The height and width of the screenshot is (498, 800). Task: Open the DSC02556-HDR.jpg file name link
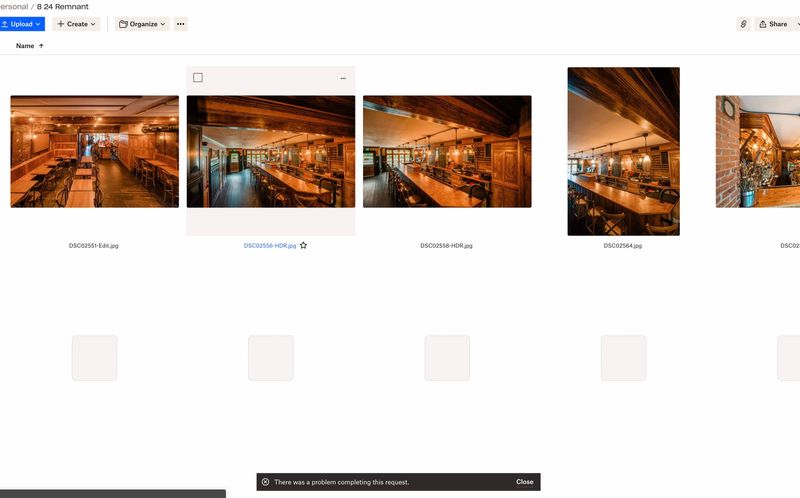pos(270,245)
